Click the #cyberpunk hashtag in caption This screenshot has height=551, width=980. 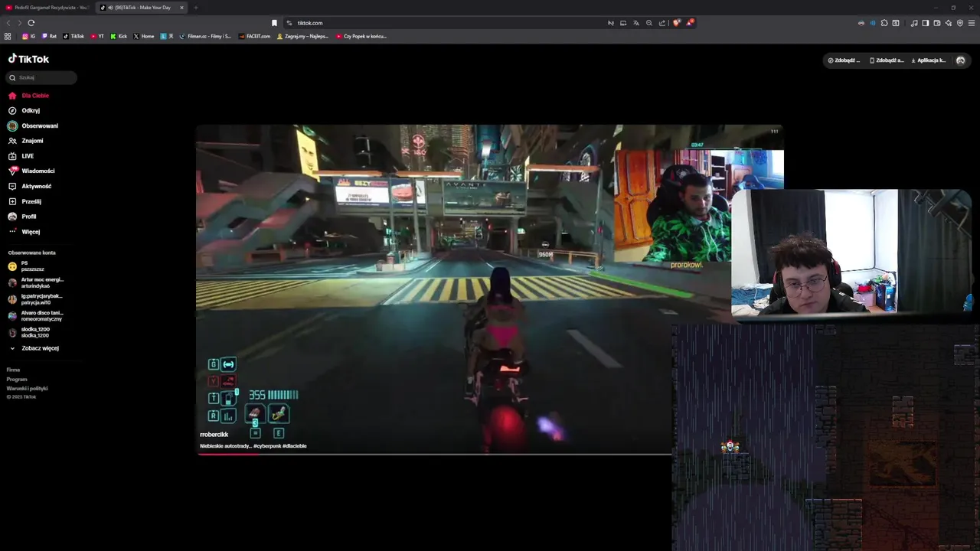click(x=268, y=446)
